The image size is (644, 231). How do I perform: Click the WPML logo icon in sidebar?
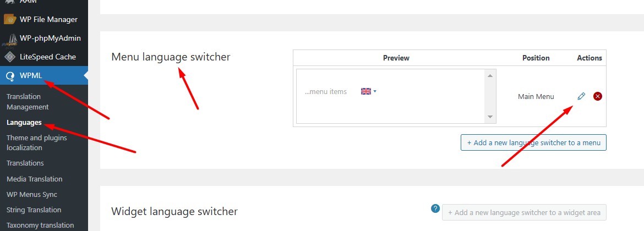10,76
